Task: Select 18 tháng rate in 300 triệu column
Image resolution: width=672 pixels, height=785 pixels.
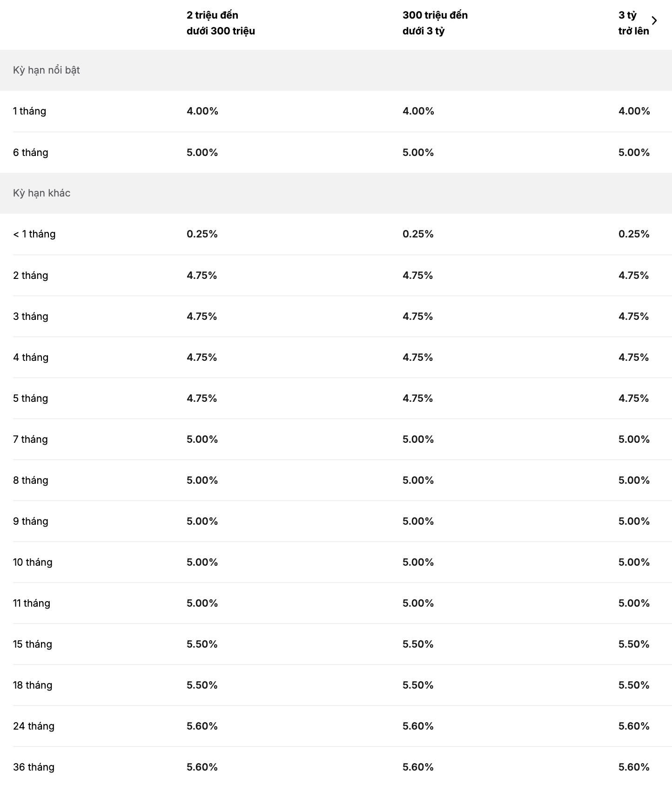Action: click(x=418, y=685)
